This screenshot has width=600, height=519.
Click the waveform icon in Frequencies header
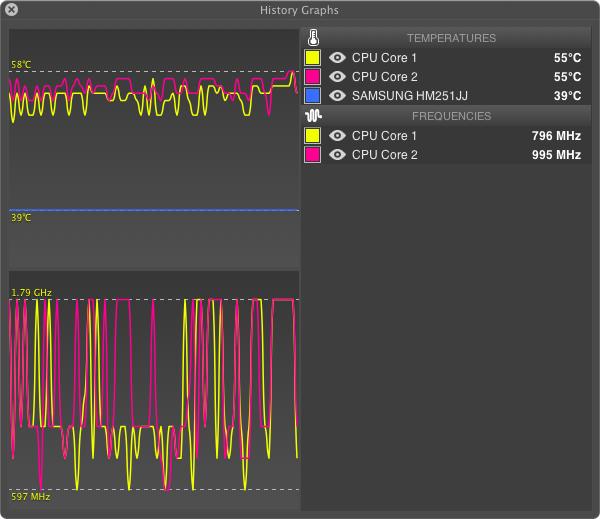(313, 116)
